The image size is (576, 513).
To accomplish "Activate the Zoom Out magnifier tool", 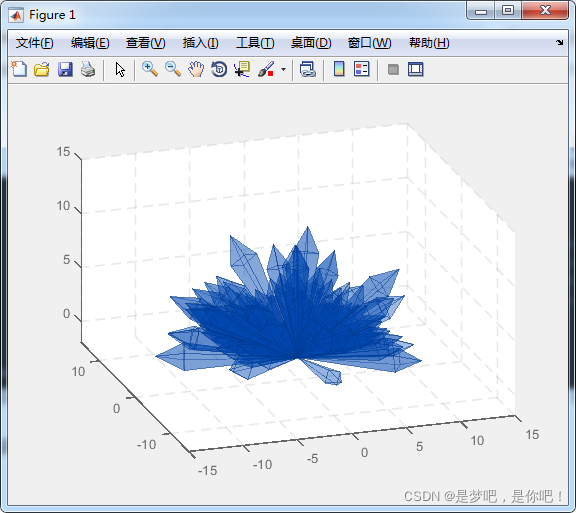I will click(x=173, y=69).
